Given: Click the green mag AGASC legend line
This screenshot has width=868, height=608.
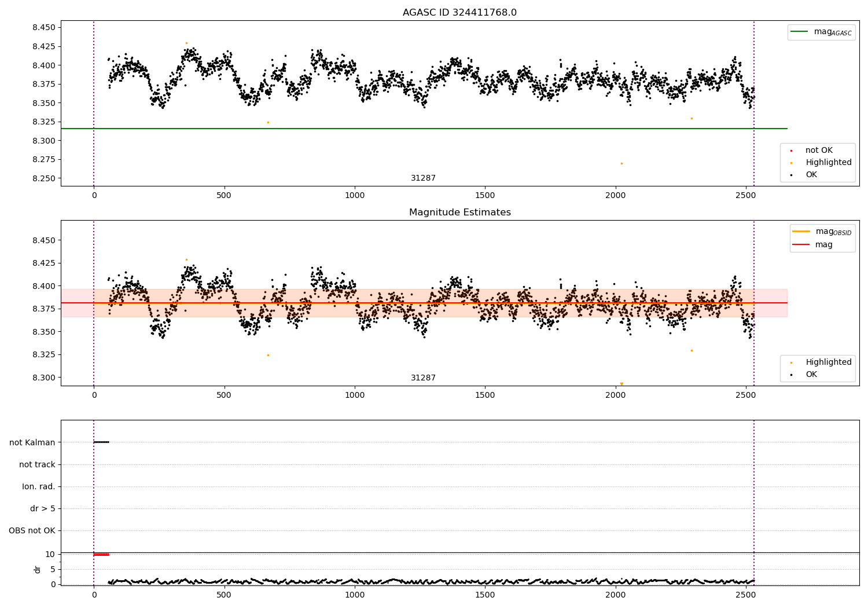Looking at the screenshot, I should 800,32.
